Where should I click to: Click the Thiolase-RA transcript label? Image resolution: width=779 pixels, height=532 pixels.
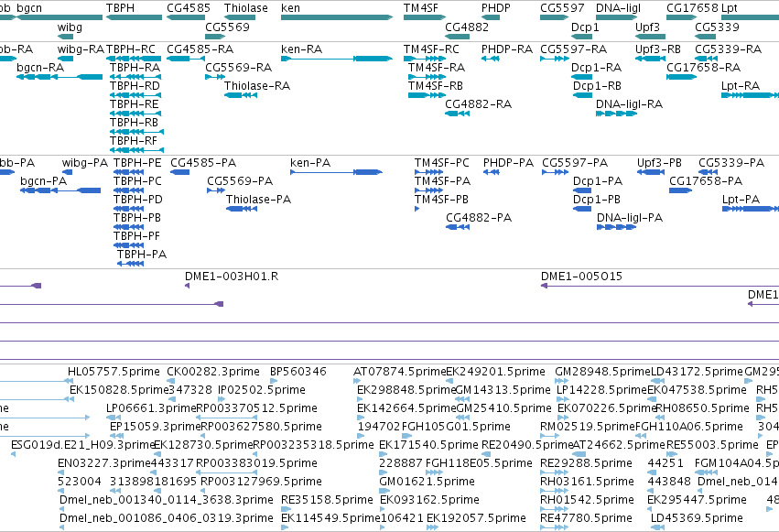point(257,86)
